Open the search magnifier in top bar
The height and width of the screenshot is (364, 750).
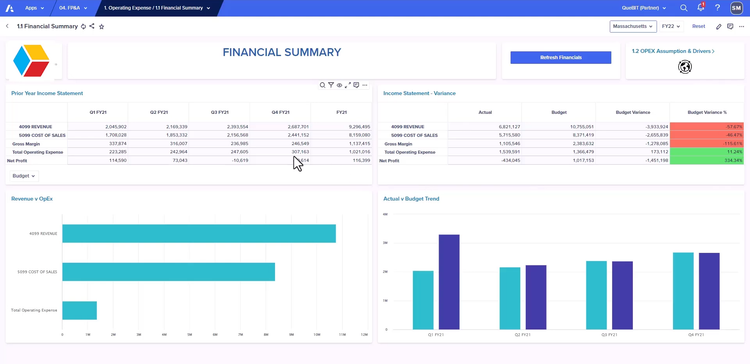[x=684, y=8]
